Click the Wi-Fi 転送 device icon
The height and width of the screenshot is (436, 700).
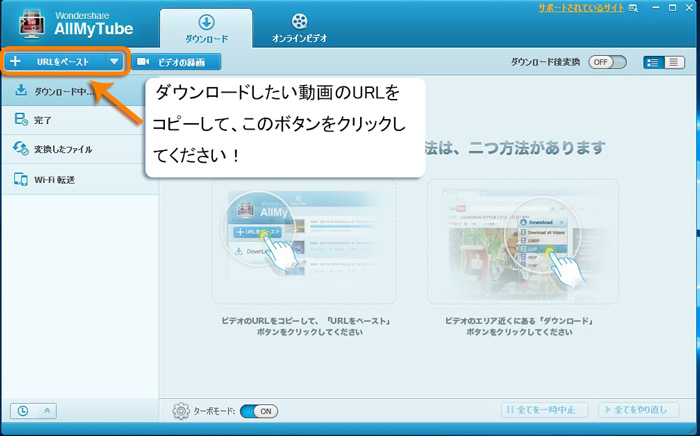pyautogui.click(x=21, y=179)
